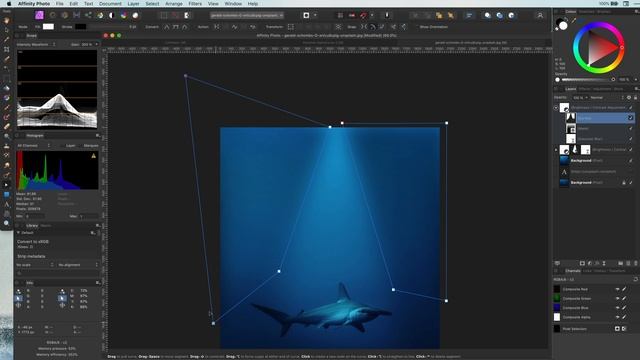The height and width of the screenshot is (360, 640).
Task: Click the Curves layer thumbnail
Action: click(x=571, y=118)
